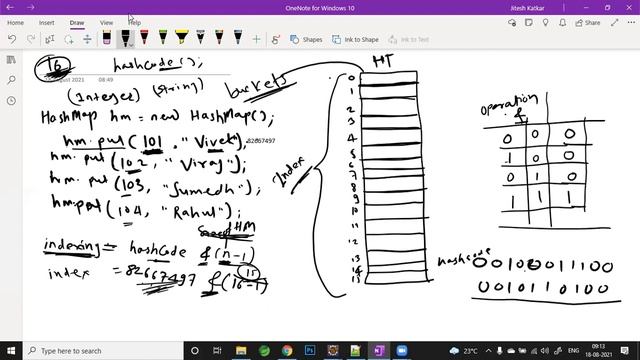The image size is (640, 360).
Task: Open notifications bell
Action: (562, 23)
